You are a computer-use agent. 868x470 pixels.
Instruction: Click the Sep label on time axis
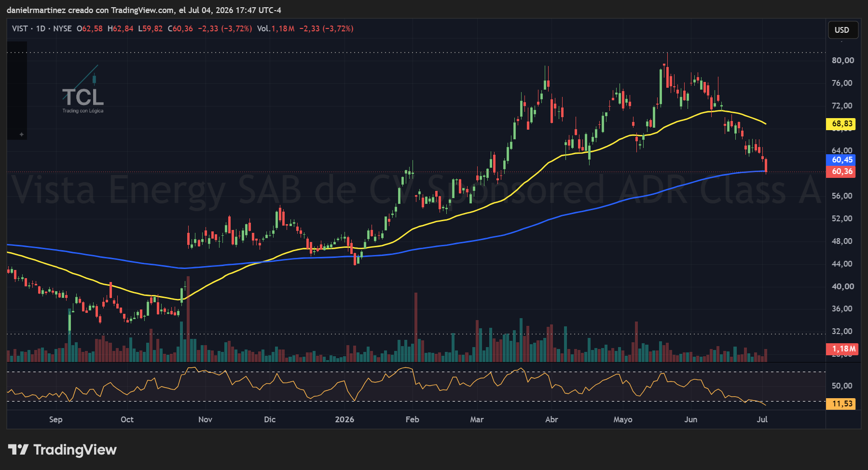click(x=55, y=419)
